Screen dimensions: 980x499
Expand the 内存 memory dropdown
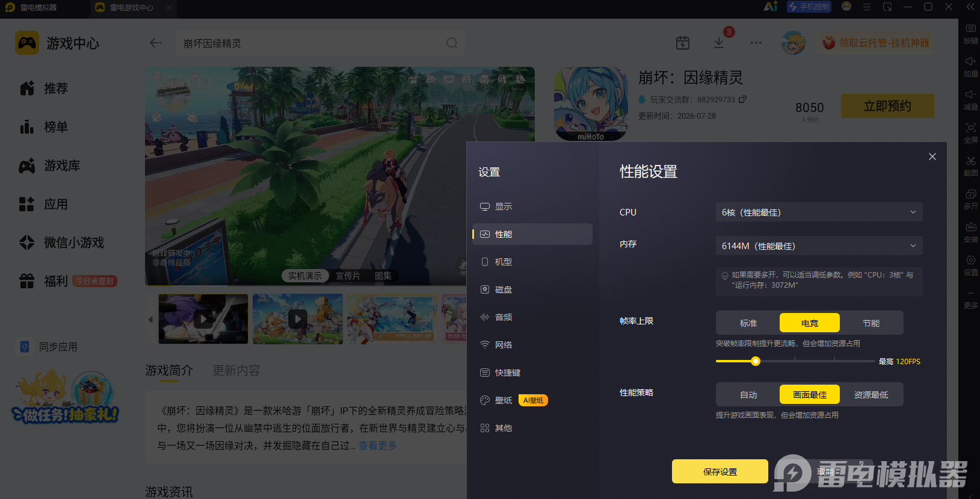click(x=819, y=246)
